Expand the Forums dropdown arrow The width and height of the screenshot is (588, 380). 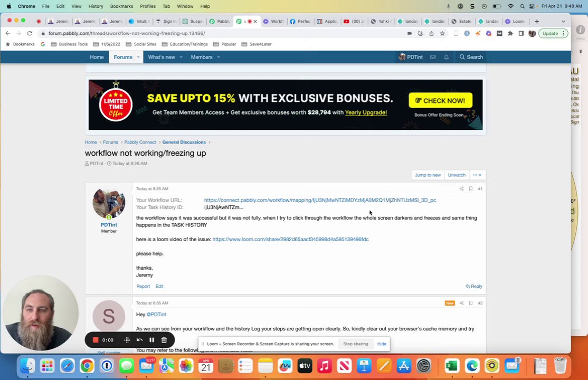point(138,57)
